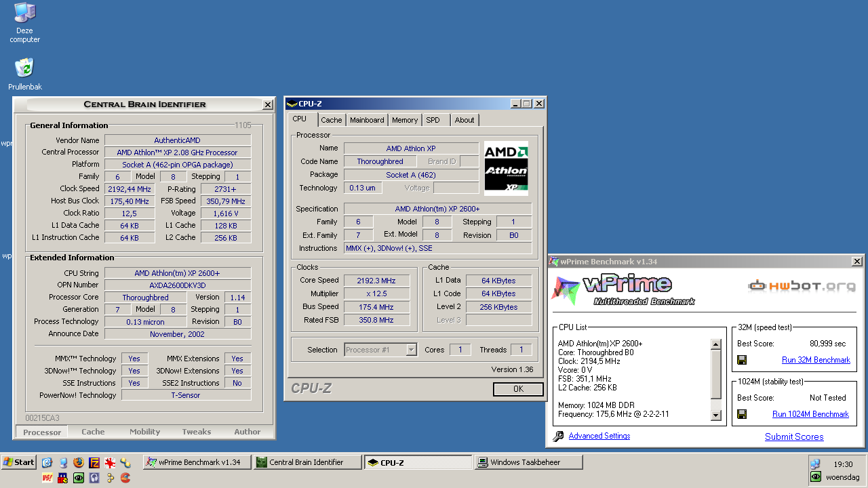Launch Firefox from the quick launch bar
868x488 pixels.
tap(79, 462)
